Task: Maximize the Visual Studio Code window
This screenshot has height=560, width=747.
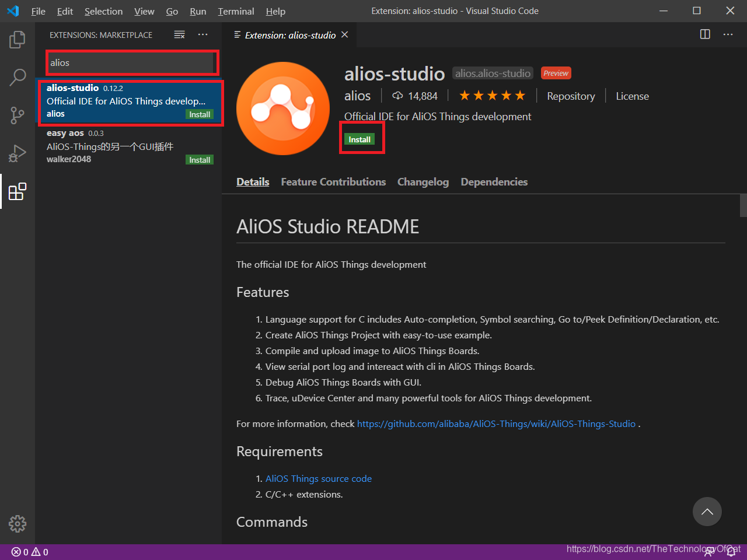Action: [x=697, y=10]
